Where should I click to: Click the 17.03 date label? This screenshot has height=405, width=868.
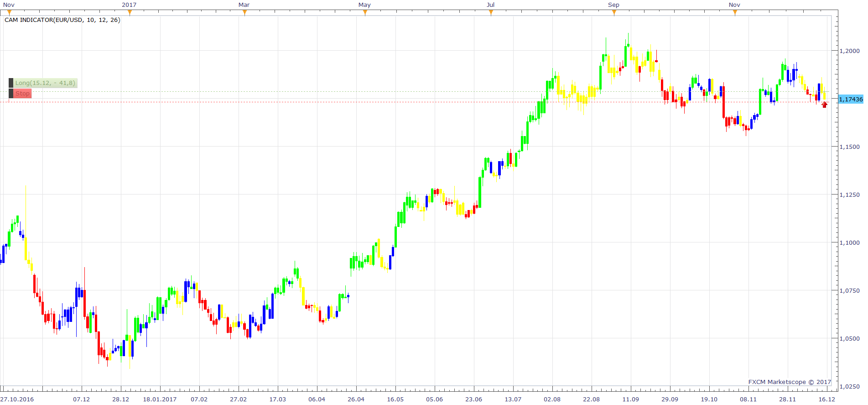(278, 399)
